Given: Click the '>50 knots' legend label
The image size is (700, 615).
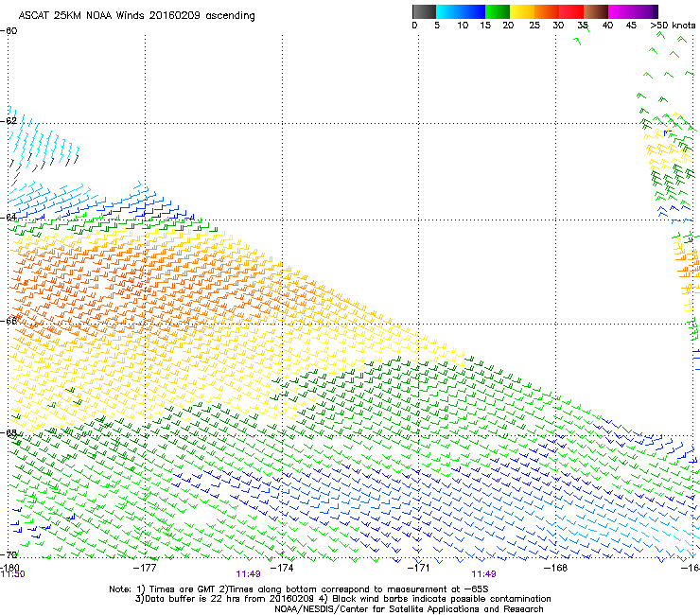Looking at the screenshot, I should 673,26.
